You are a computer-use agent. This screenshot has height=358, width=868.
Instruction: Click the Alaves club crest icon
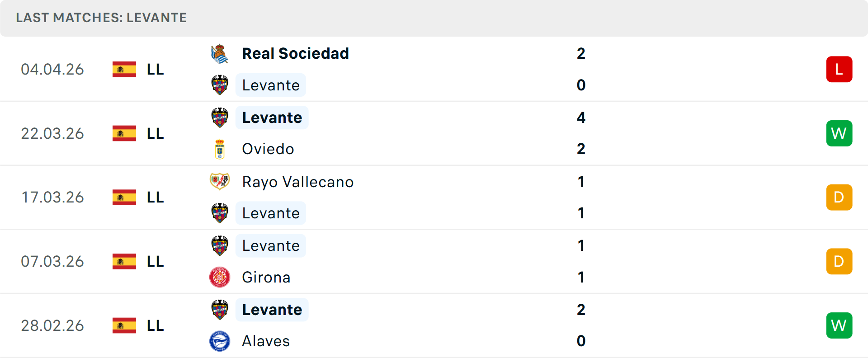point(220,341)
